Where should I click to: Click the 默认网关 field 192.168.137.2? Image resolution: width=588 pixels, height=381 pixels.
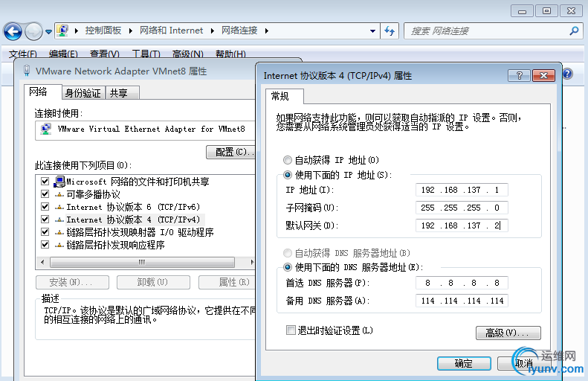[462, 225]
